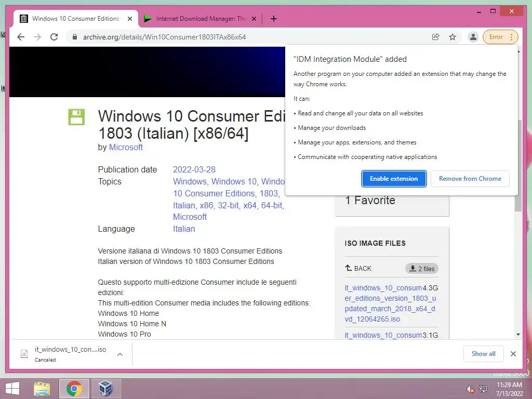This screenshot has width=532, height=399.
Task: Click the ISO IMAGE FILES heading
Action: coord(375,243)
